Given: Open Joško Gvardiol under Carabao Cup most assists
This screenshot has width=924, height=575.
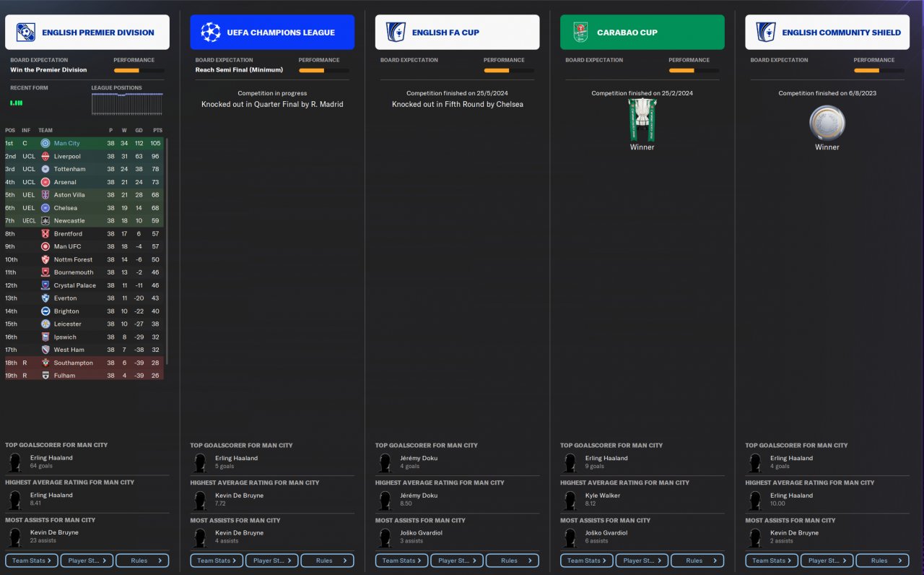Looking at the screenshot, I should (608, 533).
